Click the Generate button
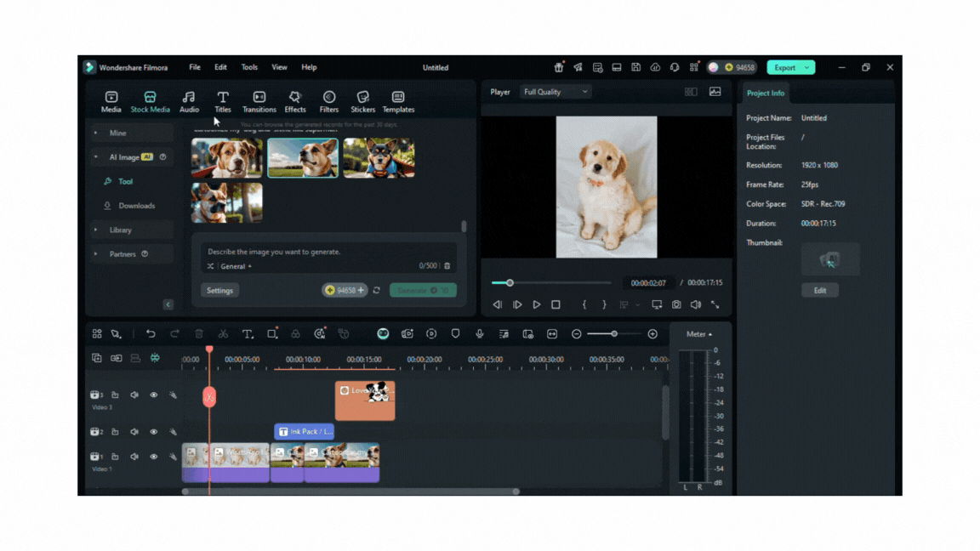Image resolution: width=980 pixels, height=551 pixels. [x=423, y=291]
